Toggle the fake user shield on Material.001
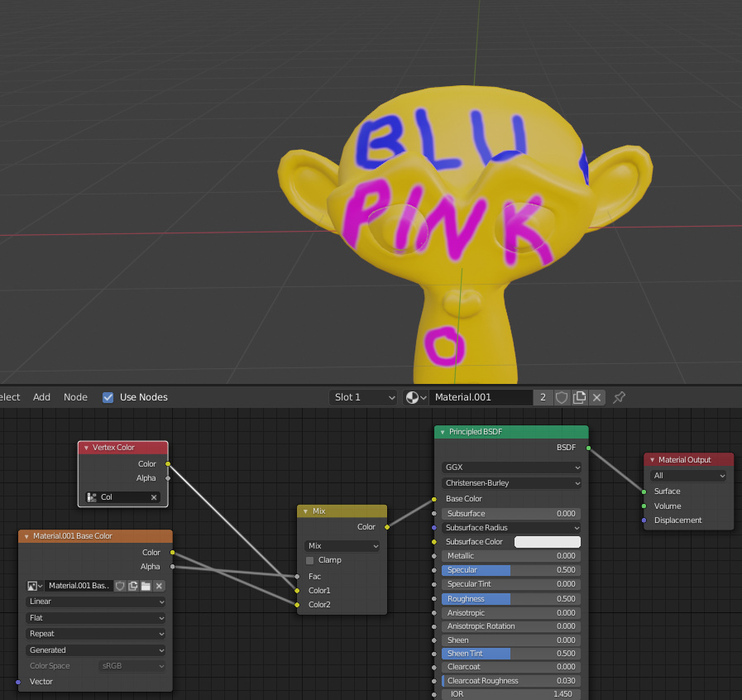The height and width of the screenshot is (700, 742). [561, 397]
